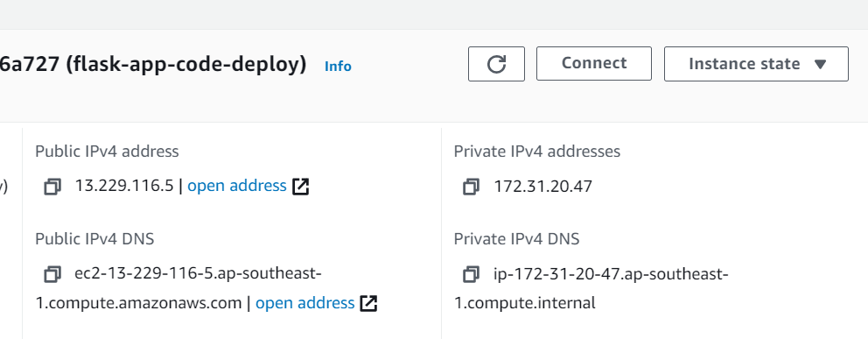Click the triangle arrow in Instance state
The width and height of the screenshot is (868, 339).
pos(821,64)
